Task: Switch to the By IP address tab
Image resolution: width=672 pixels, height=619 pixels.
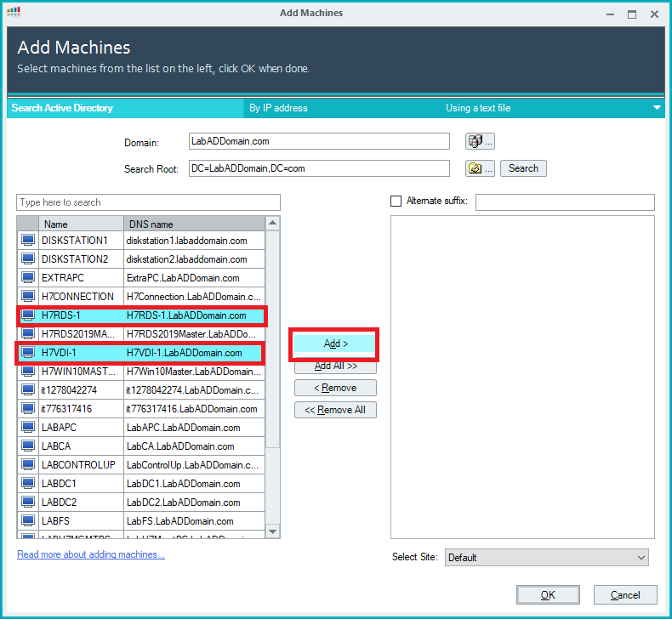Action: tap(278, 108)
